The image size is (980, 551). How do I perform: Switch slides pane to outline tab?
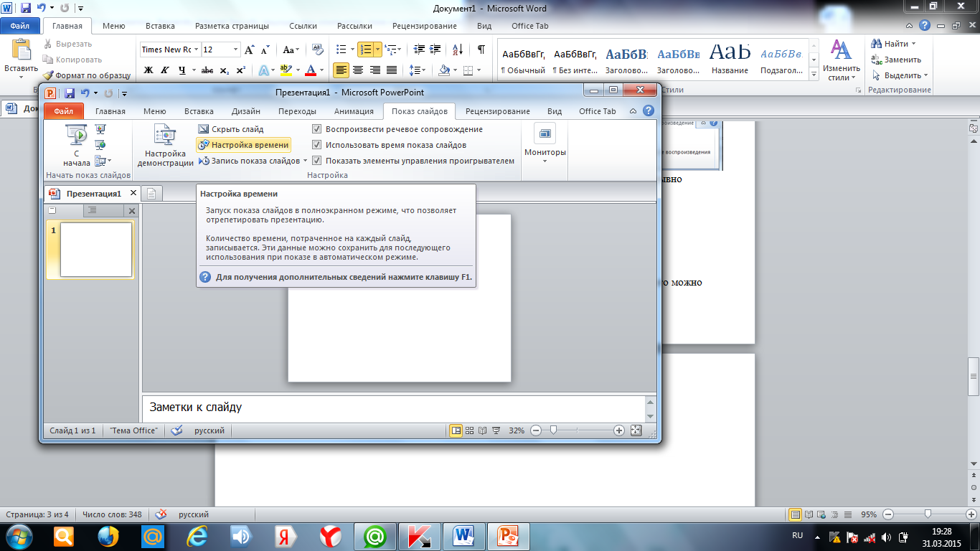93,210
